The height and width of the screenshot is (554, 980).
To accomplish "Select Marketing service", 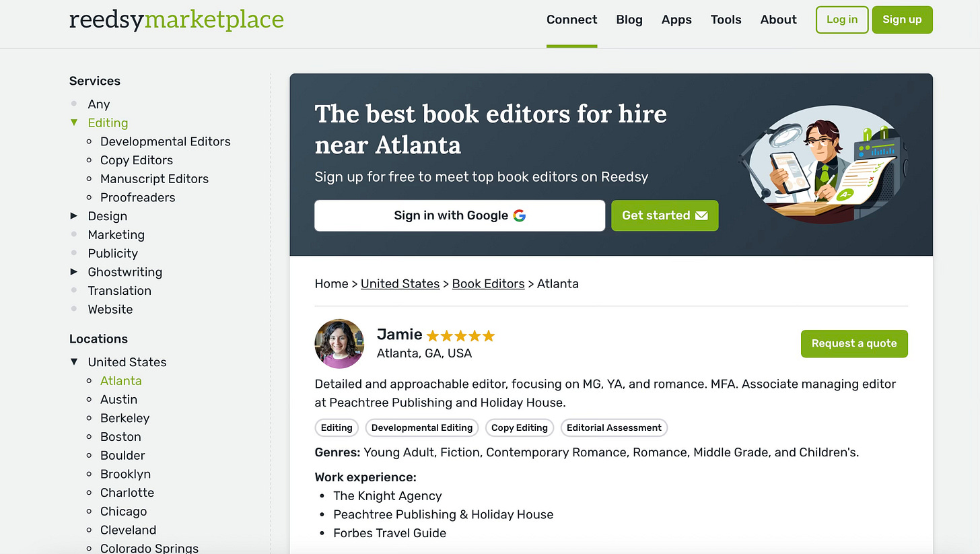I will pos(116,235).
